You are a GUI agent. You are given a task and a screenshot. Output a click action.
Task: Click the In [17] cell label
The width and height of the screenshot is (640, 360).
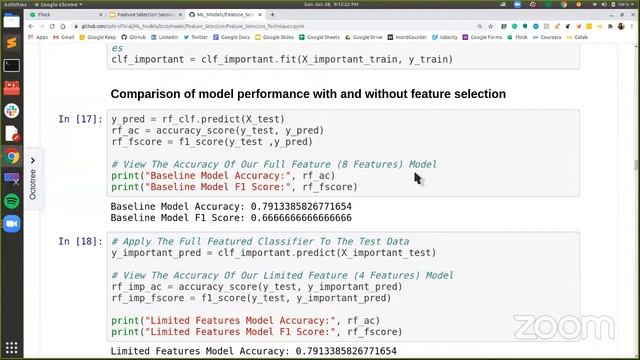pos(80,119)
